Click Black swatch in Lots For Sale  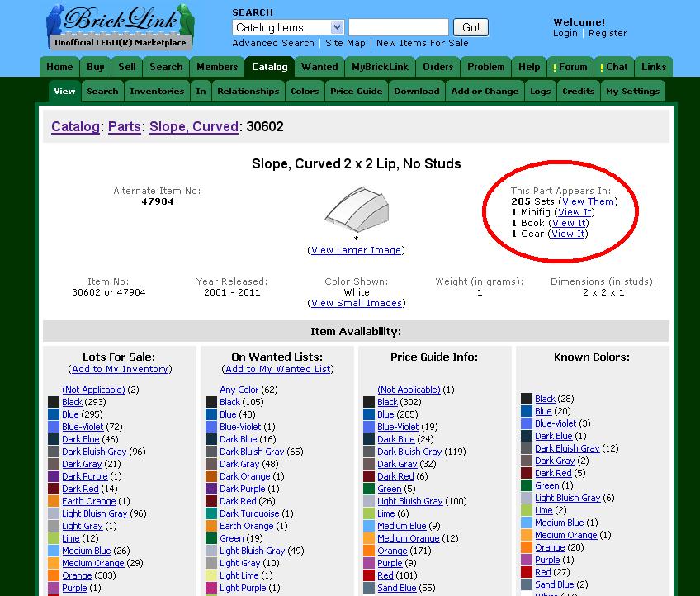(54, 402)
